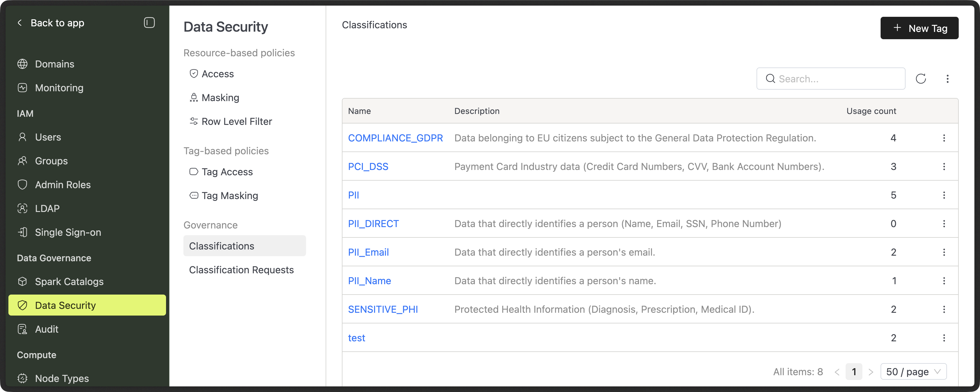Open row actions for PII_Email
Viewport: 980px width, 392px height.
coord(944,252)
